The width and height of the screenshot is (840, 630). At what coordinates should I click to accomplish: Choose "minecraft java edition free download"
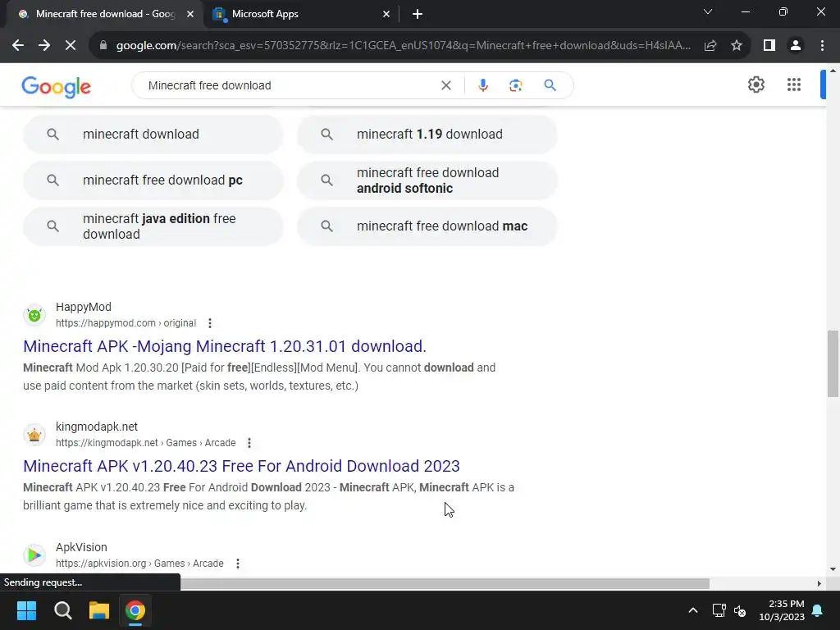[153, 226]
